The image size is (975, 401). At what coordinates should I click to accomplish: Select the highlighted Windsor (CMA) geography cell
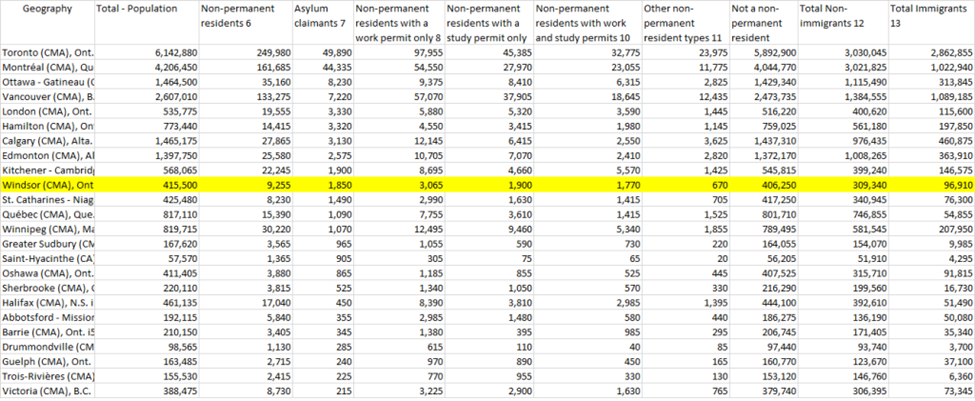(47, 186)
